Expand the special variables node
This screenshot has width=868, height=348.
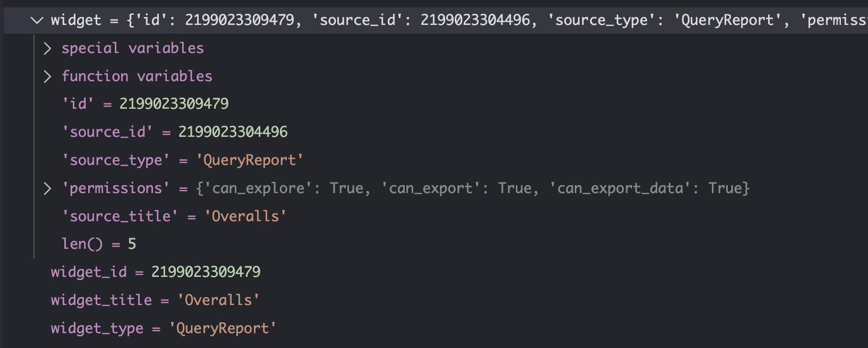[48, 49]
